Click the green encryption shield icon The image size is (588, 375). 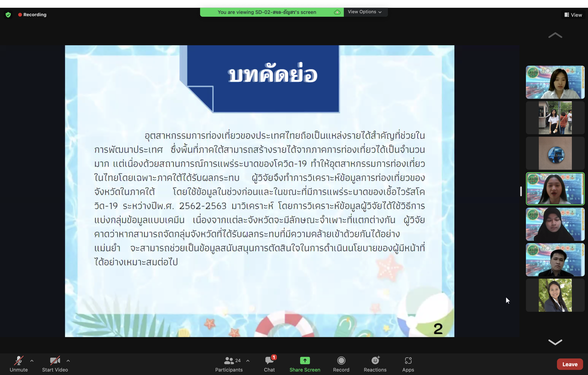[x=8, y=15]
